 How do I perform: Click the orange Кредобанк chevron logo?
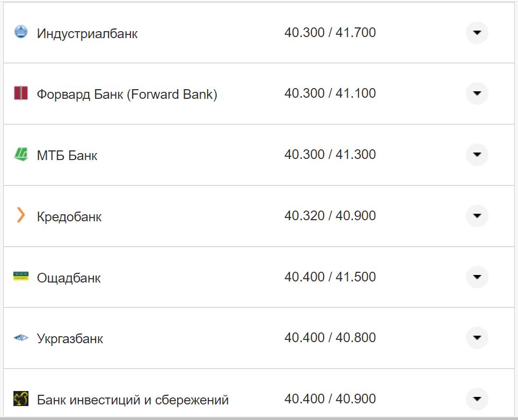[20, 216]
